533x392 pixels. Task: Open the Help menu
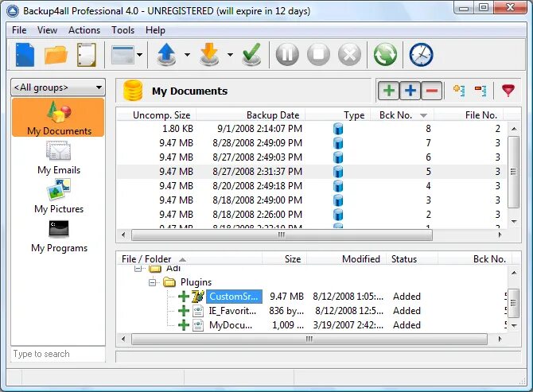tap(155, 30)
